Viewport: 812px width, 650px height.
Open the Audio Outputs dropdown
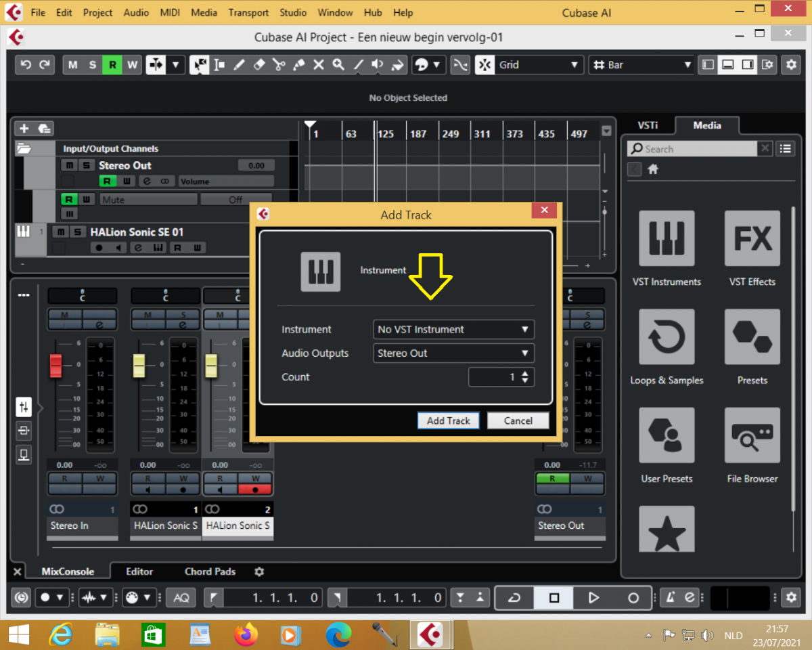point(453,353)
